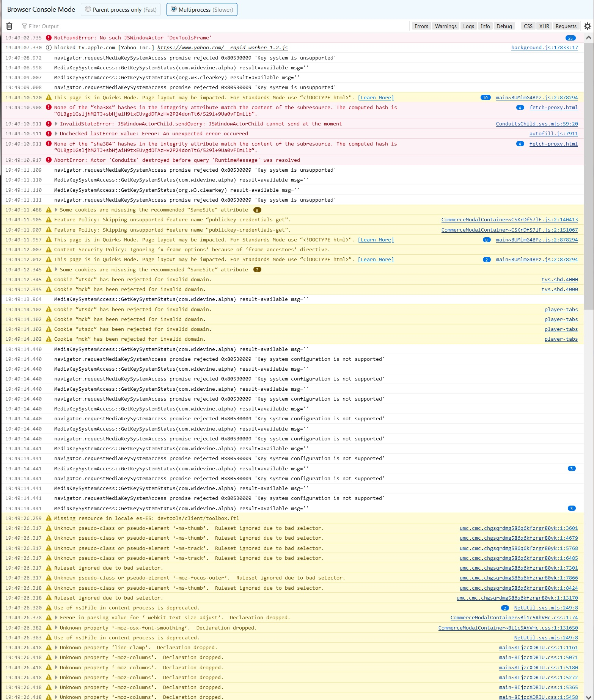Click warning icon on Missing resource es-ES row
The image size is (594, 700).
coord(49,518)
